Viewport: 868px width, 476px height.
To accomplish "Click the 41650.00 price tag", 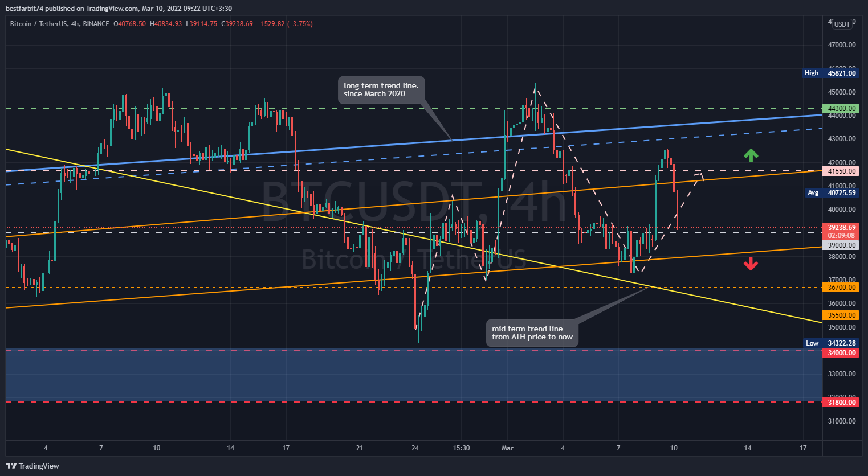I will pos(841,171).
